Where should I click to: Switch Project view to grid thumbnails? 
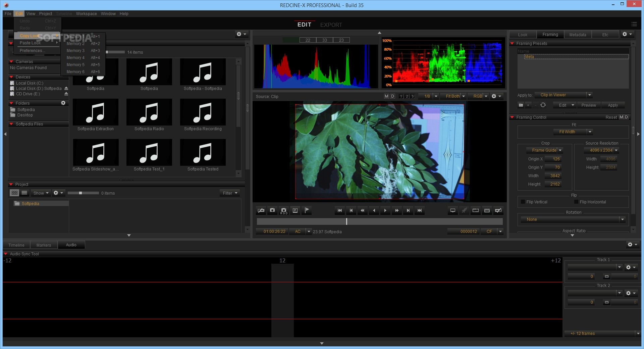click(14, 193)
